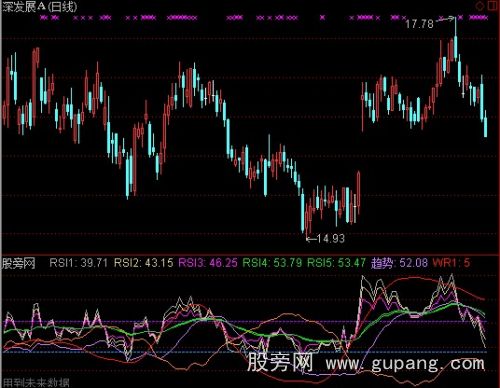Select the RSI3: 46.25 indicator value
Image resolution: width=500 pixels, height=388 pixels.
pyautogui.click(x=208, y=263)
